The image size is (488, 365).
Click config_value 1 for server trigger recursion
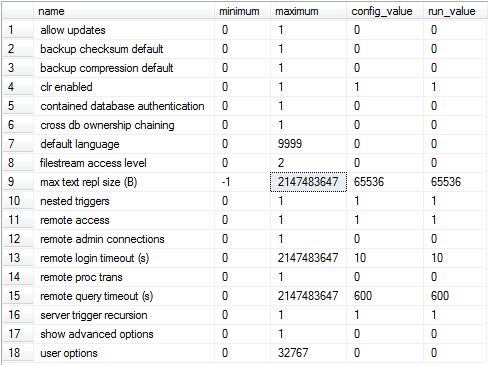[385, 315]
